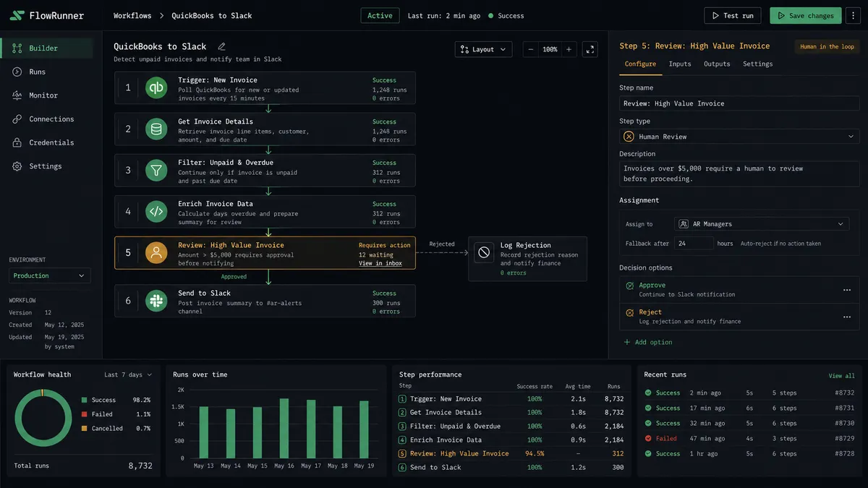The image size is (868, 488).
Task: Zoom out with the minus button
Action: [x=531, y=49]
